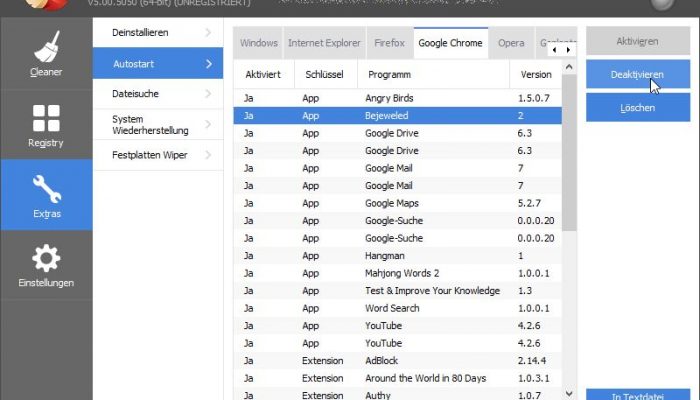
Task: Click chevron beside System Wiederherstellung
Action: [208, 125]
